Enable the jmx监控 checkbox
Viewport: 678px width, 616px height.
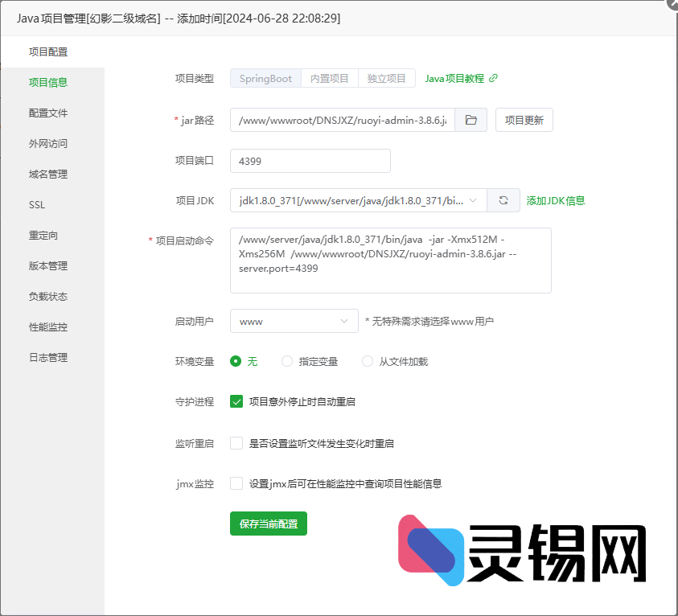236,483
